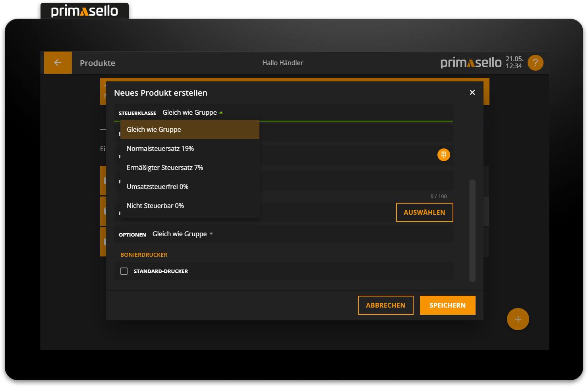Cancel with the Abbrechen button
The height and width of the screenshot is (387, 588).
click(x=385, y=305)
